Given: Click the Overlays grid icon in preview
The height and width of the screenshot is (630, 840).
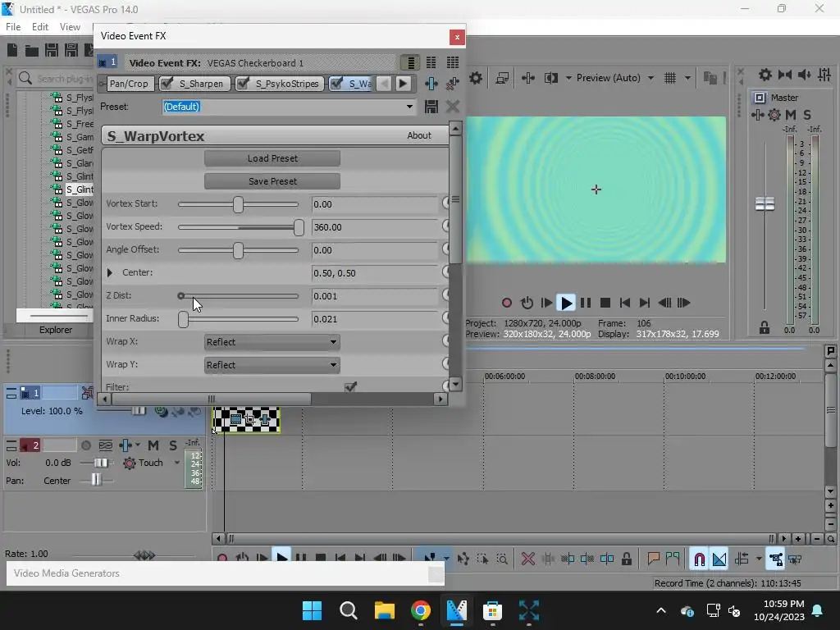Looking at the screenshot, I should tap(670, 78).
